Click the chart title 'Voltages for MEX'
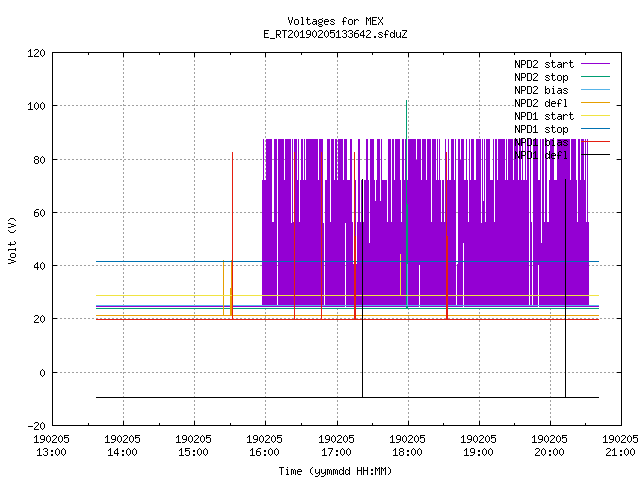This screenshot has height=480, width=640. 335,21
